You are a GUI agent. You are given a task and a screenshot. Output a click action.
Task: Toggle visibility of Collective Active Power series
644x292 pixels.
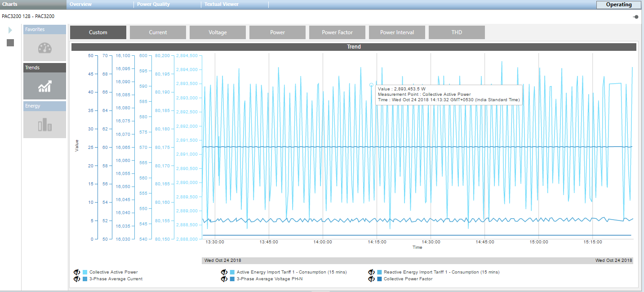click(x=77, y=272)
